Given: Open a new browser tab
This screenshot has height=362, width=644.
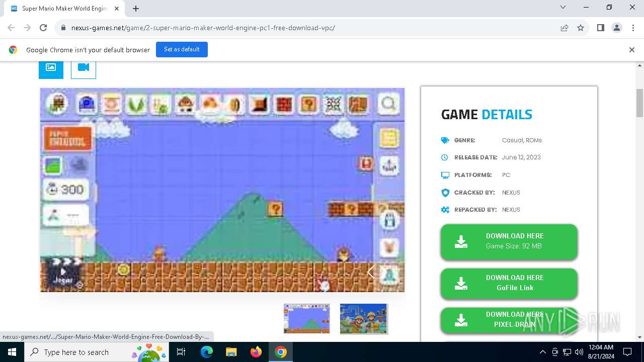Looking at the screenshot, I should [136, 9].
